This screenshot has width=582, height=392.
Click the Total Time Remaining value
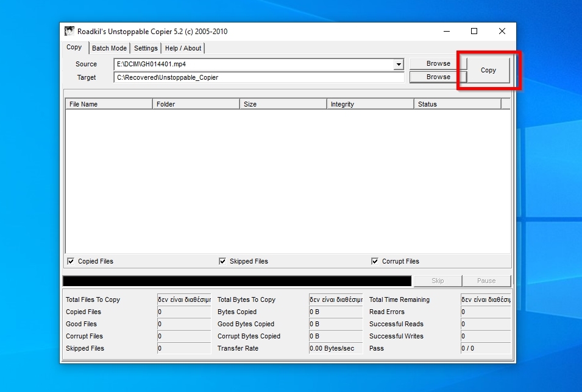click(486, 299)
